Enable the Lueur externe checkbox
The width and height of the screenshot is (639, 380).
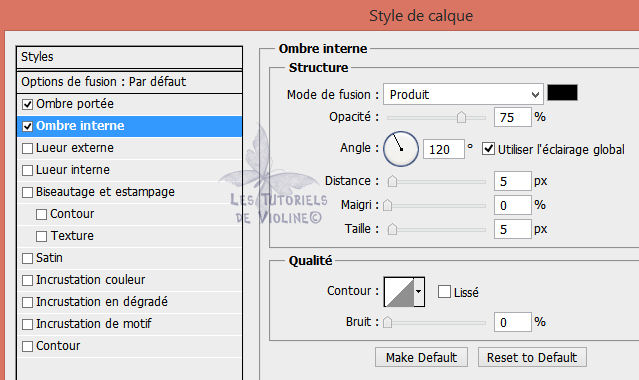[27, 148]
